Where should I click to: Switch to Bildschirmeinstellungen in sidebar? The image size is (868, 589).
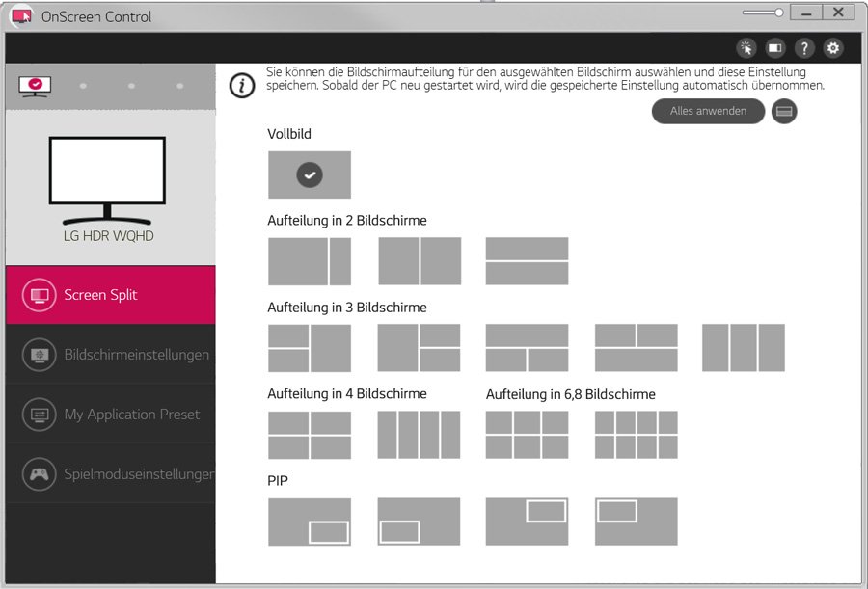[110, 355]
